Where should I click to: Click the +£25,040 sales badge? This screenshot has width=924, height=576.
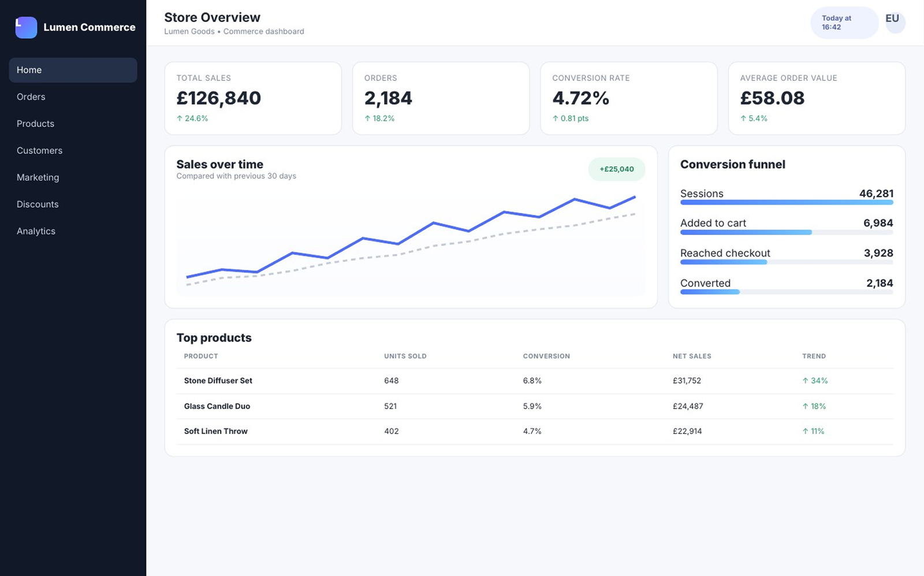click(x=616, y=169)
